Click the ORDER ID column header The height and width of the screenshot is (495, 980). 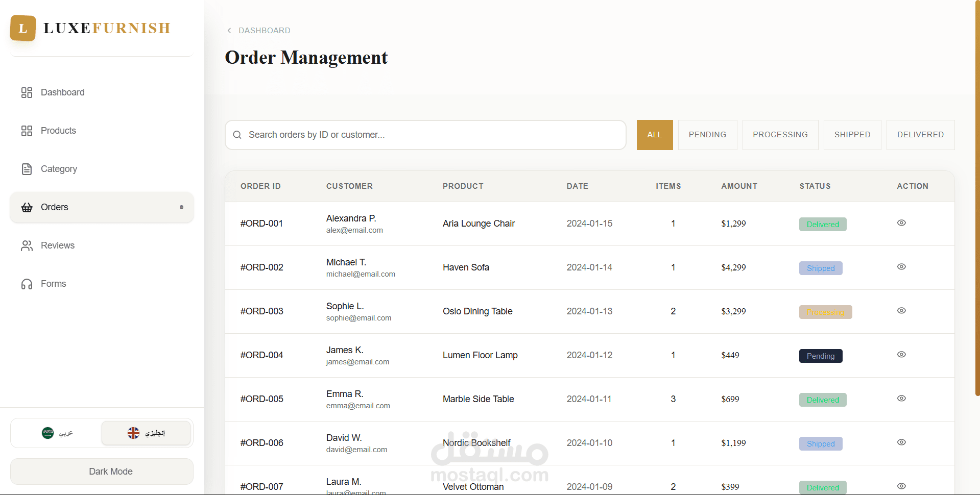click(x=260, y=186)
